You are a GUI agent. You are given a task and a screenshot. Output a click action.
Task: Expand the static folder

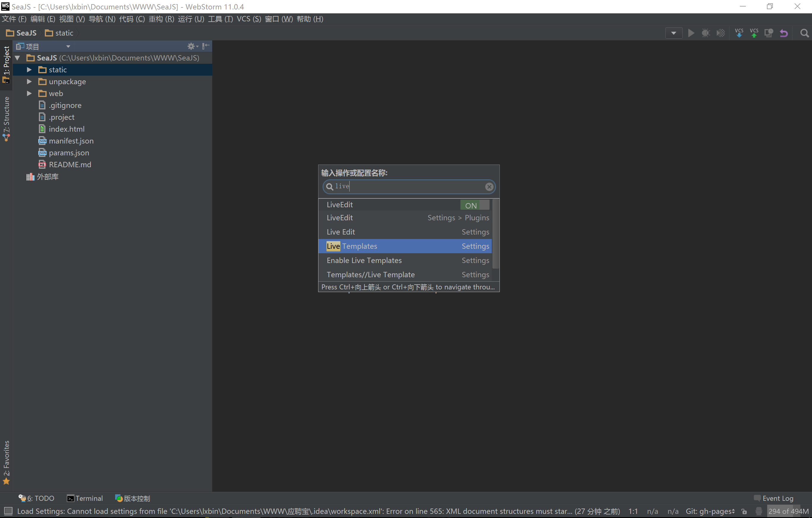[29, 70]
